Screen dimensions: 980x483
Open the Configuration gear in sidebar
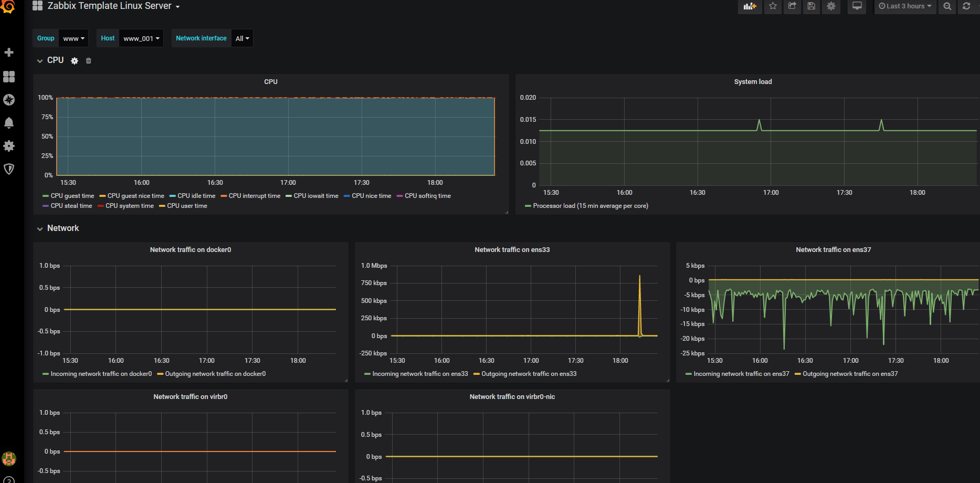[9, 146]
